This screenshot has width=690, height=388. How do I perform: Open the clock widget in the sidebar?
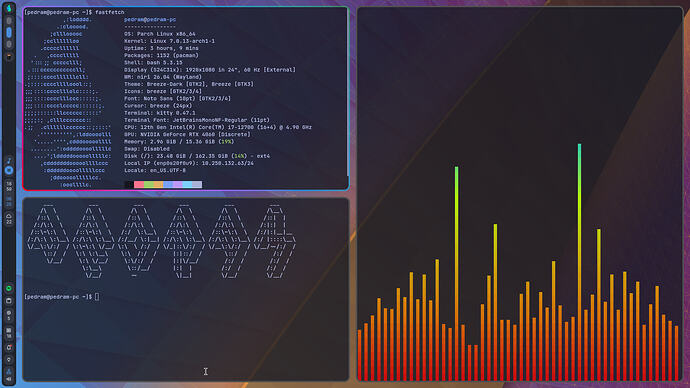point(9,186)
